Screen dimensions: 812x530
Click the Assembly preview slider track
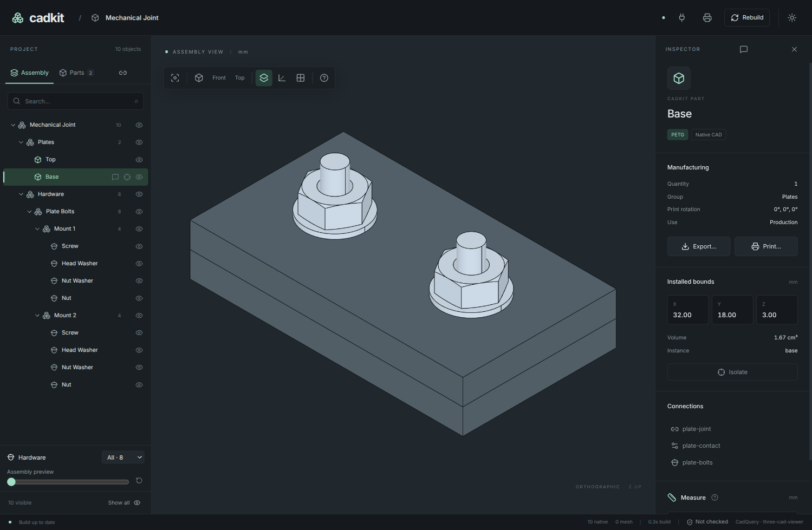pos(68,482)
